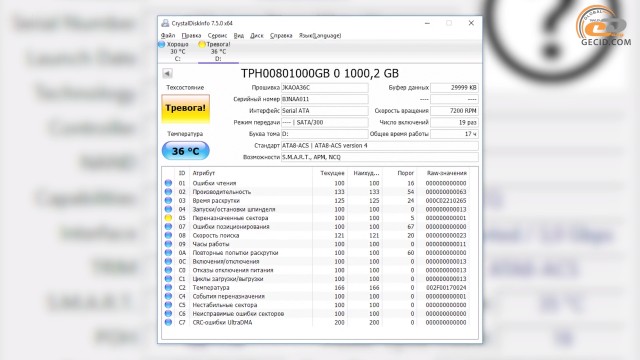
Task: Select the Скорость поиска attribute name
Action: [216, 236]
